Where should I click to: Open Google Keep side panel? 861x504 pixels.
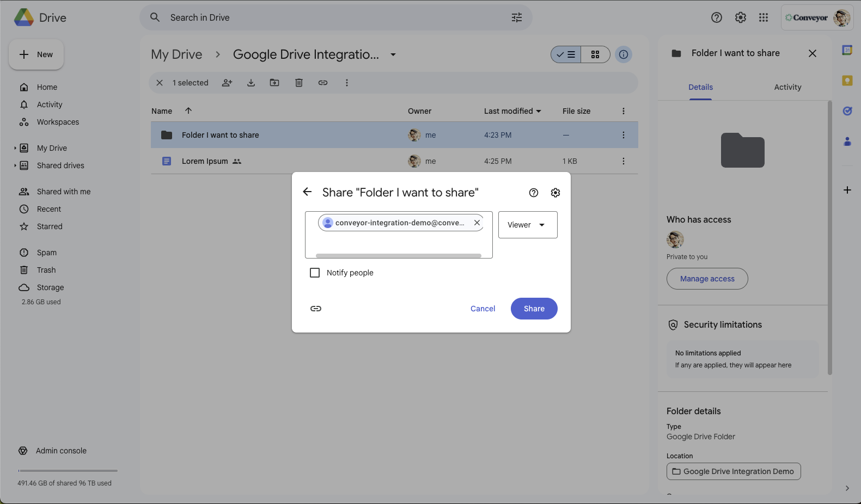[847, 81]
